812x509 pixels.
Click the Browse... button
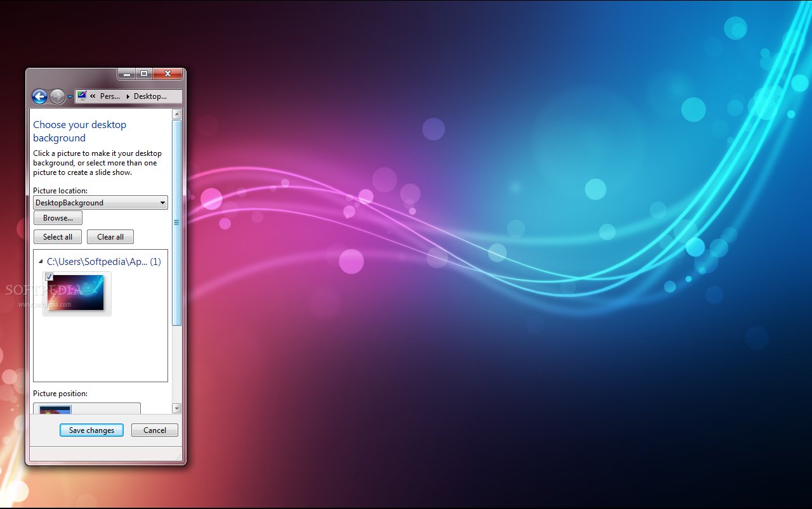click(58, 218)
